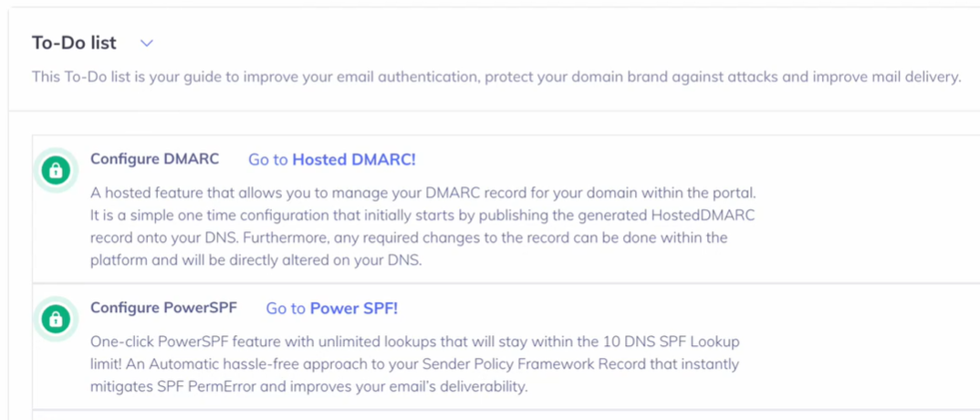
Task: Click the To-Do list heading
Action: 74,43
